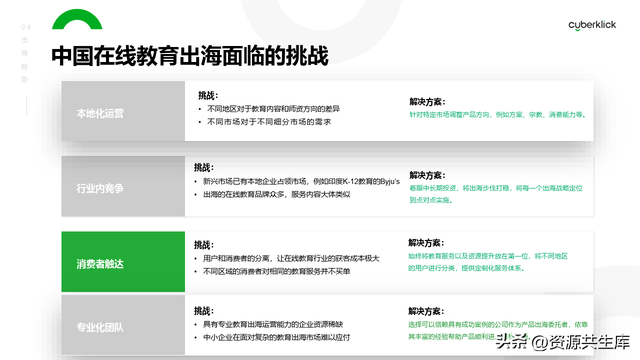Viewport: 640px width, 360px height.
Task: Click 不同市场对于不同细分市场的需求 bullet
Action: [x=269, y=122]
